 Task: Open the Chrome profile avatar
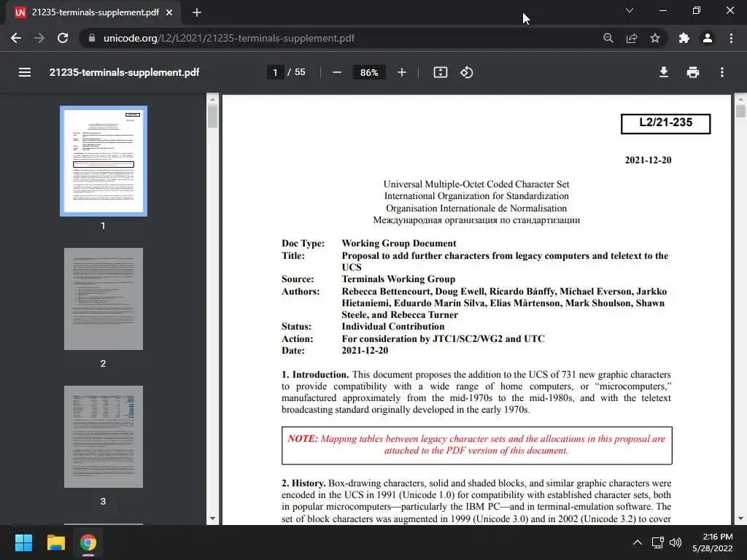708,38
